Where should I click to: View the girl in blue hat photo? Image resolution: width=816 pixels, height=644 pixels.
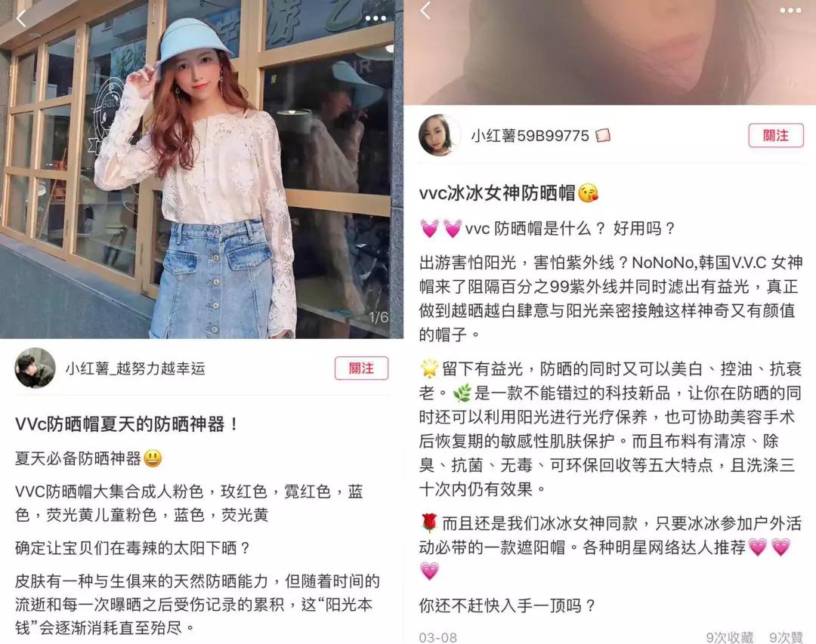tap(202, 170)
